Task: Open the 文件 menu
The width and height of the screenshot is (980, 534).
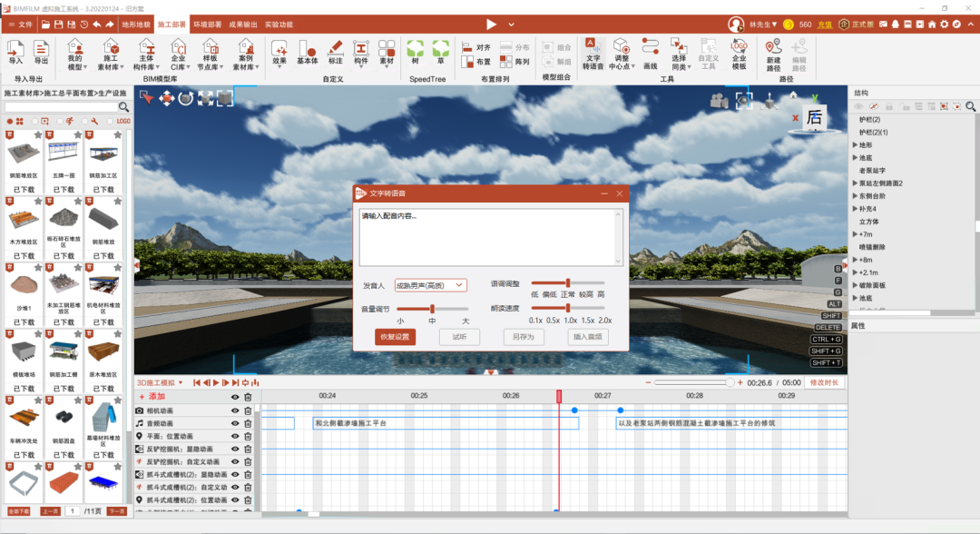Action: (21, 25)
